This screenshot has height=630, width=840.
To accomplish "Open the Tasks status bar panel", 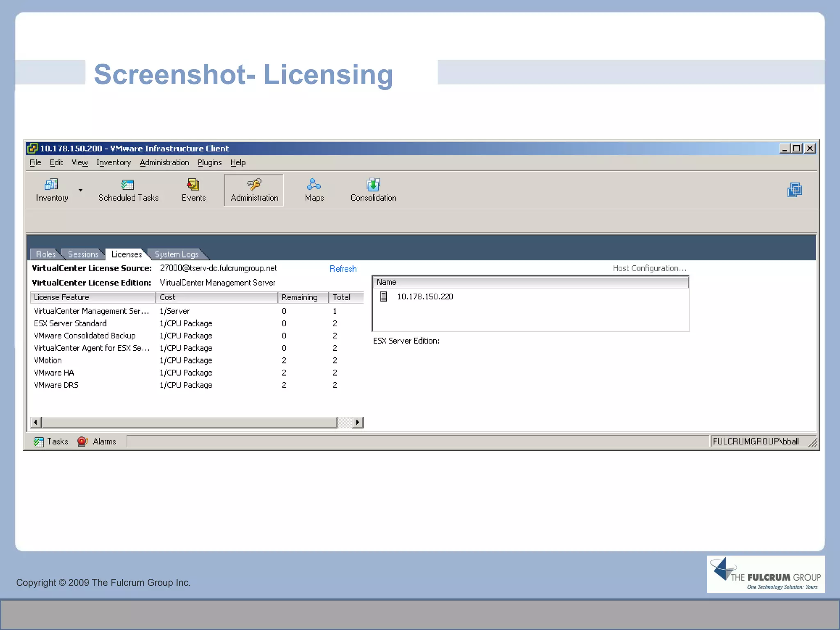I will pos(51,441).
